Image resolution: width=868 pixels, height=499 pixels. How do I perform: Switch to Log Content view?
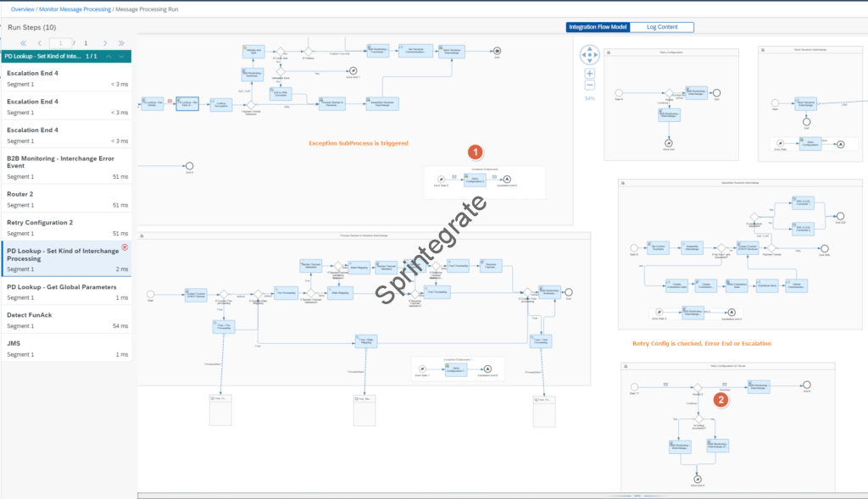661,27
